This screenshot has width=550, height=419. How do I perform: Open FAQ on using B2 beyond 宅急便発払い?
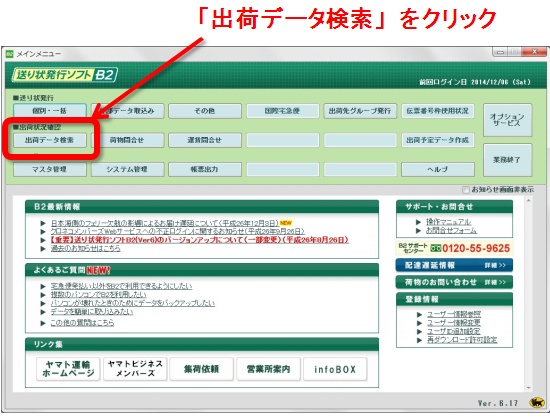121,286
